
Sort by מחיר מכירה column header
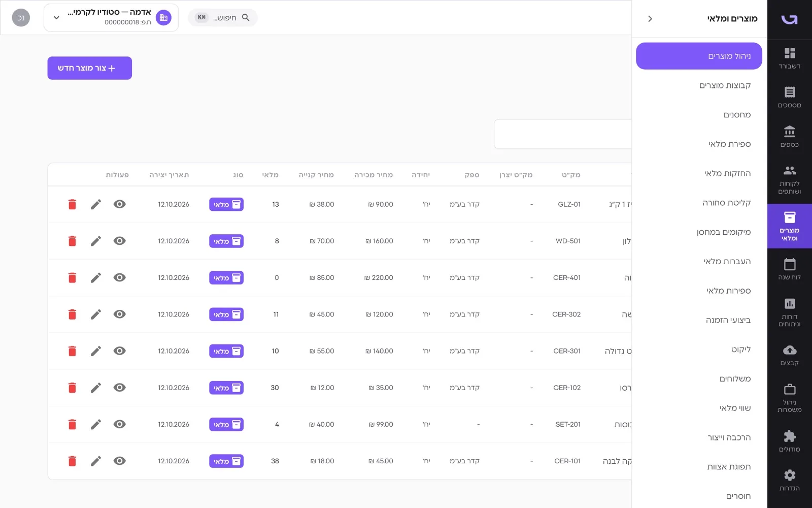coord(374,175)
